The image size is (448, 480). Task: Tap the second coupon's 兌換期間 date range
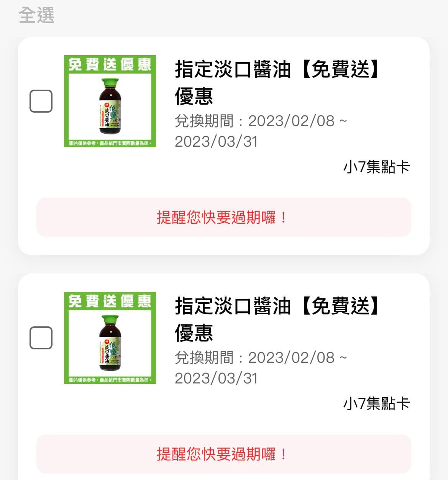tap(261, 368)
